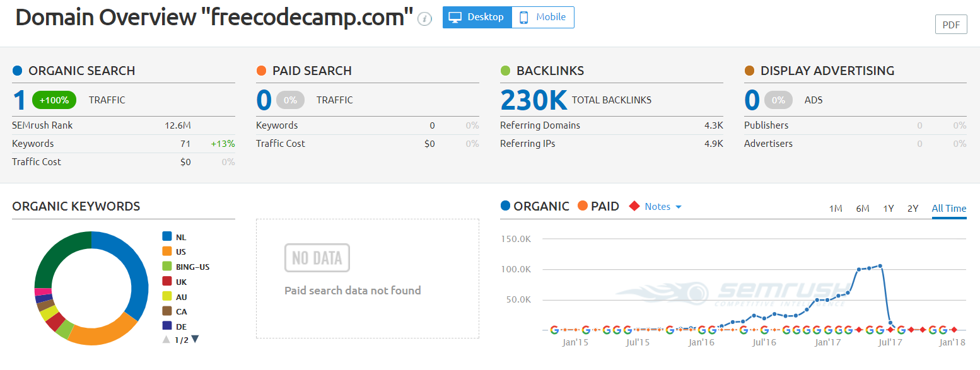Click the brown Display Advertising indicator dot
Viewport: 980px width, 370px height.
click(x=750, y=71)
